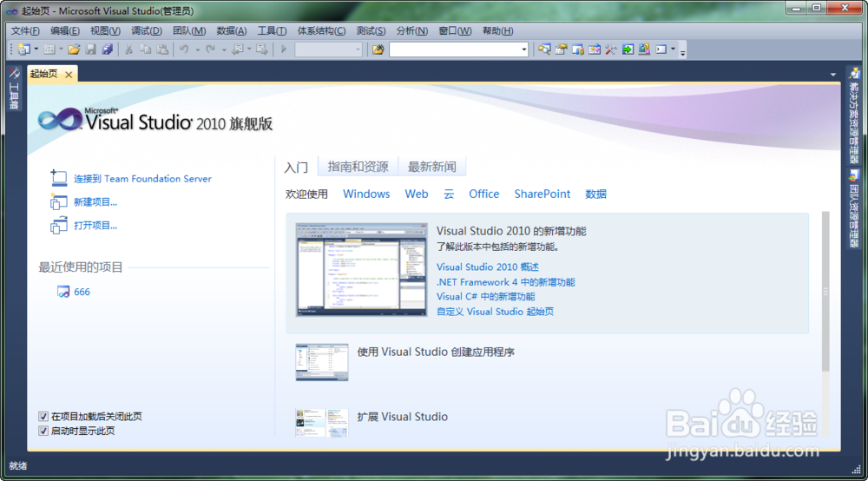Click the 打开项目... link
This screenshot has height=481, width=868.
coord(95,225)
